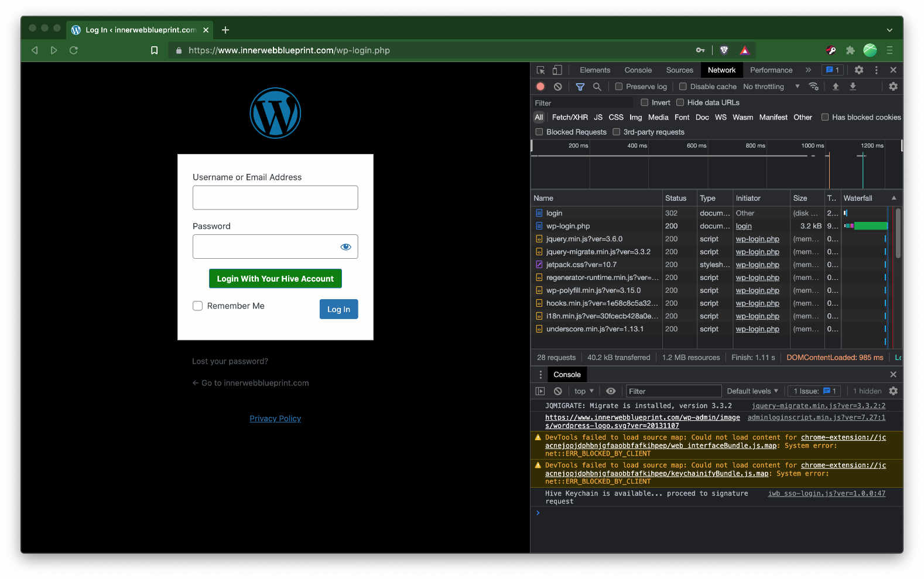Open iwb_sso-login.js source link in console

point(826,494)
